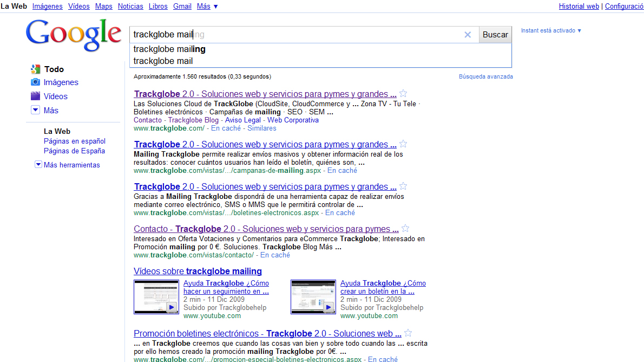Open 'Ayuda Trackglobe ¿Cómo crear un boletín' link

[x=383, y=287]
